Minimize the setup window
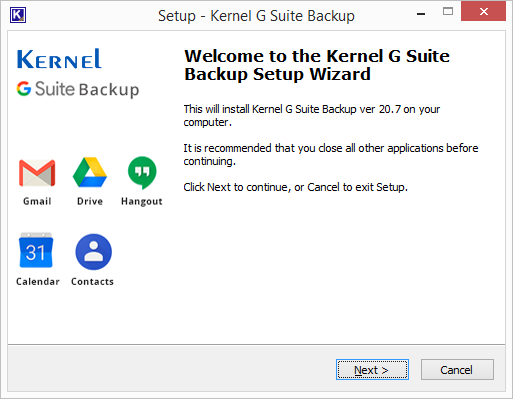Viewport: 513px width, 399px height. point(421,14)
